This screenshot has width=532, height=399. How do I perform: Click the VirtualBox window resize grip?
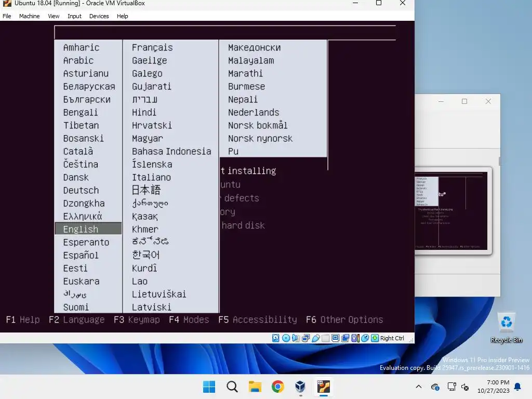pyautogui.click(x=411, y=340)
